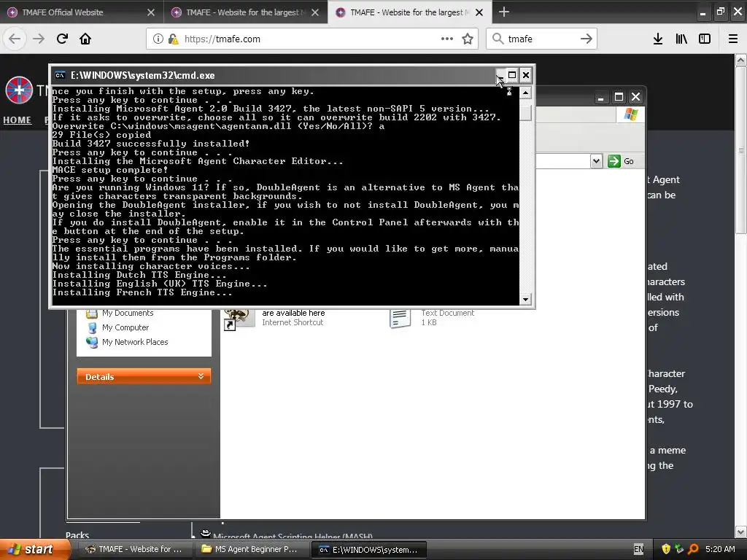Click the green Go arrow in Explorer
747x560 pixels.
point(614,161)
